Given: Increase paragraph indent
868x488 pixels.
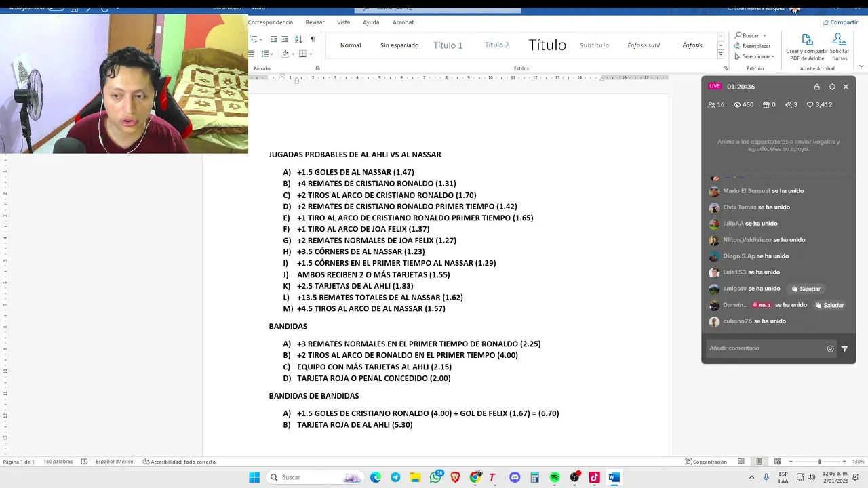Looking at the screenshot, I should click(285, 39).
